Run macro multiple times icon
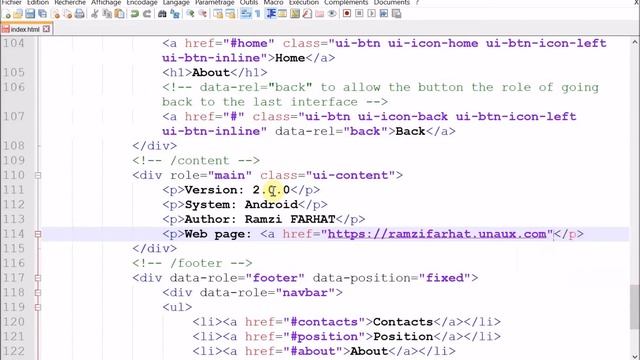 point(384,14)
